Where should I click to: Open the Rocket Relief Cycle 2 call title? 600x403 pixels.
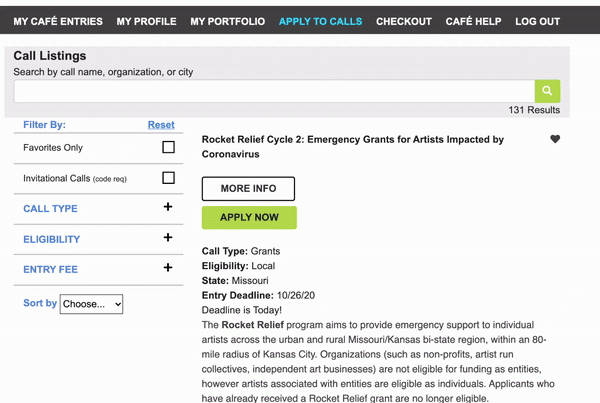(352, 147)
